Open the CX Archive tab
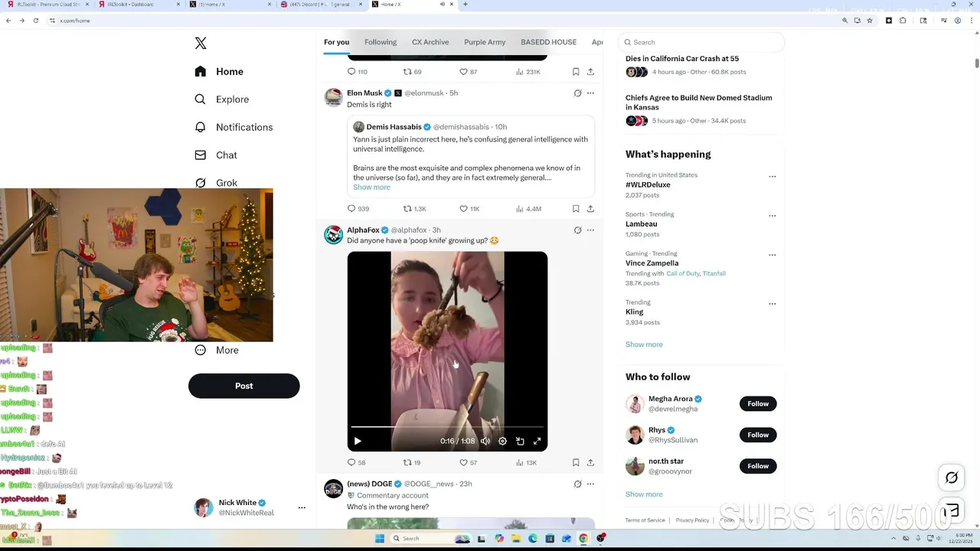 tap(430, 42)
